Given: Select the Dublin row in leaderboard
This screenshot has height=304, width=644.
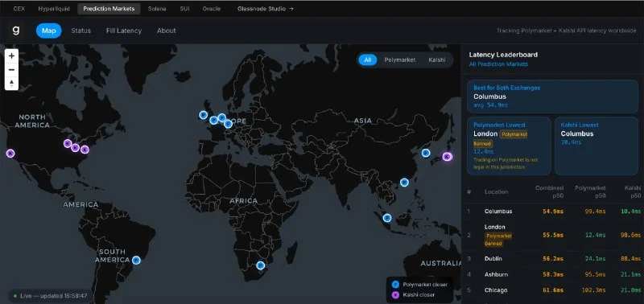Looking at the screenshot, I should (x=552, y=259).
